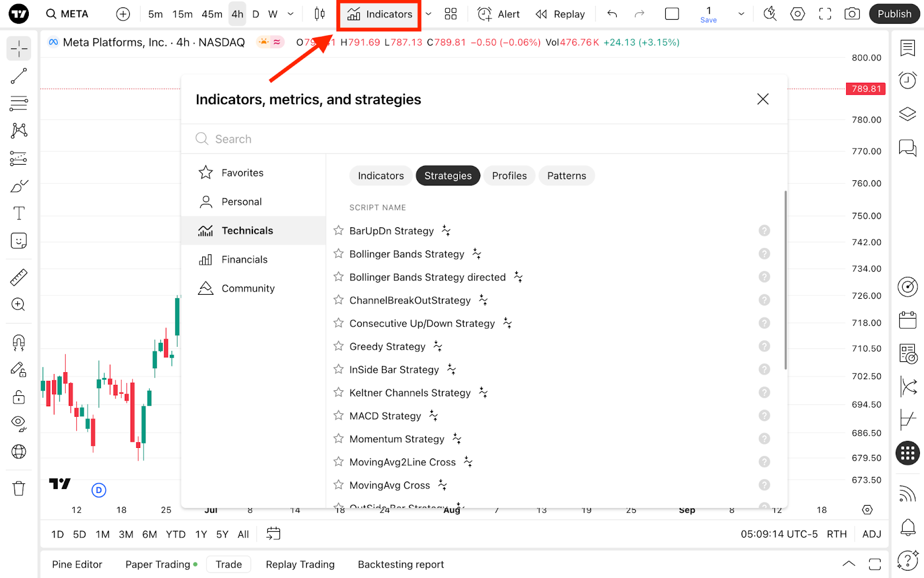Screen dimensions: 924x578
Task: Open the Pine Editor tab
Action: (x=77, y=564)
